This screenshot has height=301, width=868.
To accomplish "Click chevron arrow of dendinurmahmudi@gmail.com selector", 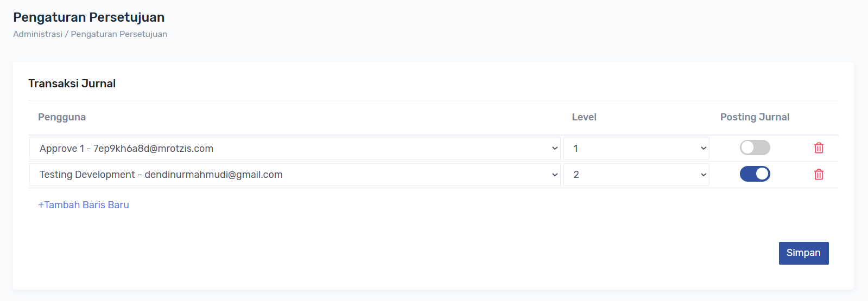I will tap(555, 175).
